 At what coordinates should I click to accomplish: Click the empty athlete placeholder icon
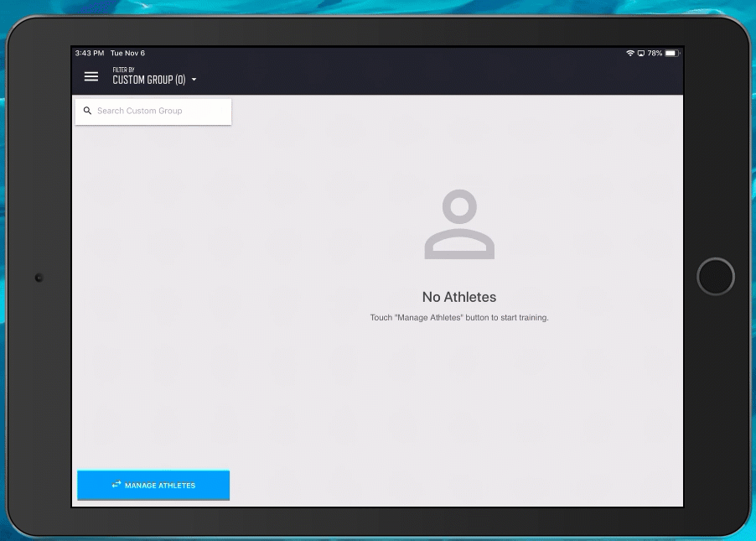[459, 225]
